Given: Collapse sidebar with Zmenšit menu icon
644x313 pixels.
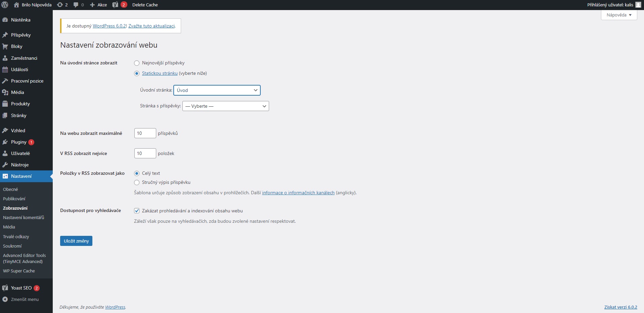Looking at the screenshot, I should [5, 299].
